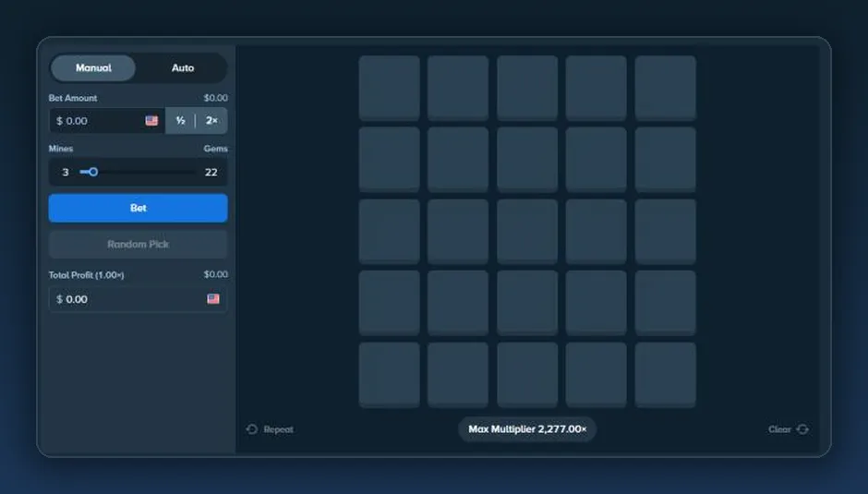Click the flag icon in Total Profit field
The height and width of the screenshot is (494, 868).
click(x=213, y=299)
